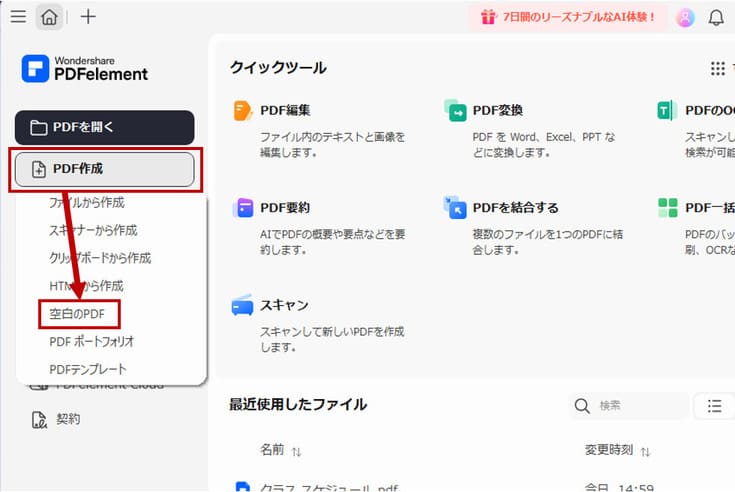Choose PDFテンプレート from the menu

click(88, 369)
